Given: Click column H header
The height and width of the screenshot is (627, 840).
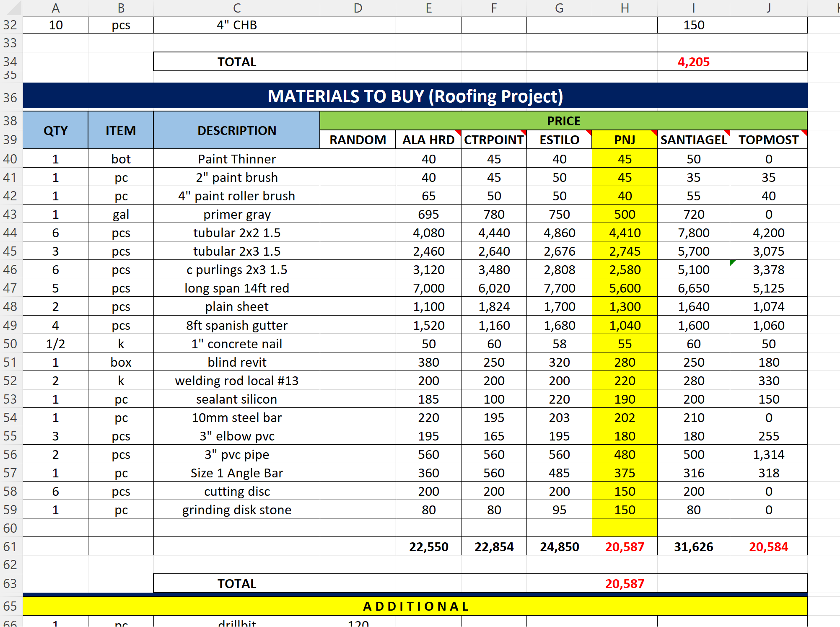Looking at the screenshot, I should tap(624, 8).
